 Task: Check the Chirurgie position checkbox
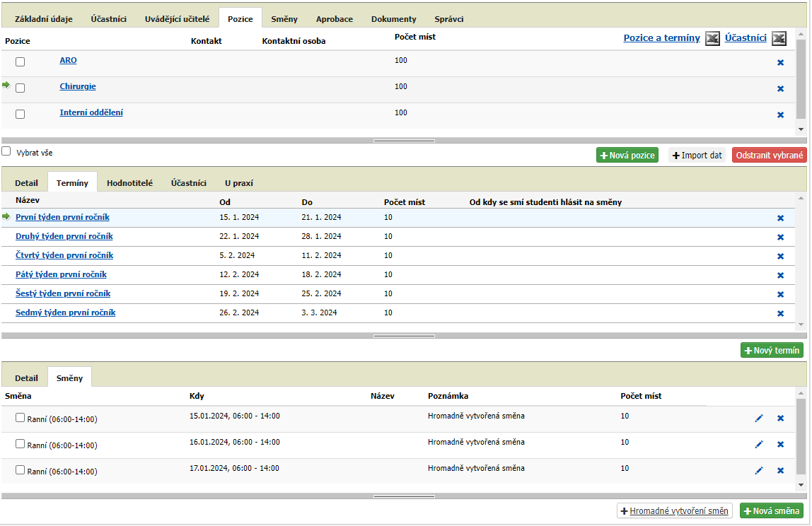click(x=21, y=88)
